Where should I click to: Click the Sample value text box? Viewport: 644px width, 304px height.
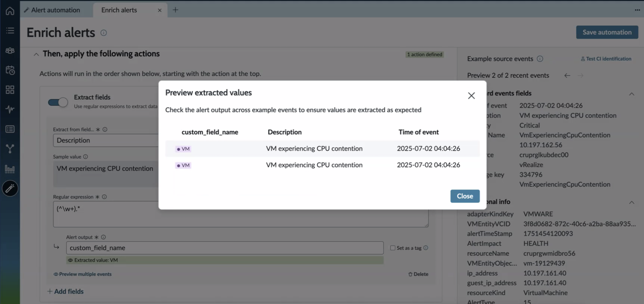[x=106, y=174]
